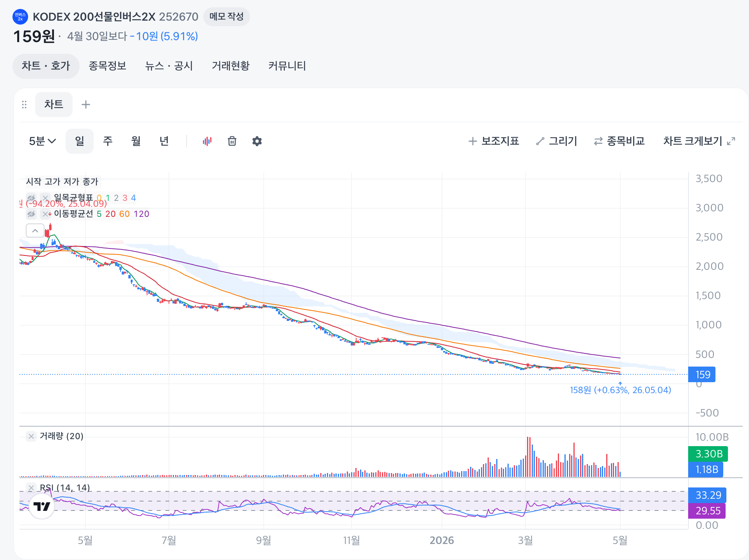Toggle visibility of 일목균형표 indicator

31,198
